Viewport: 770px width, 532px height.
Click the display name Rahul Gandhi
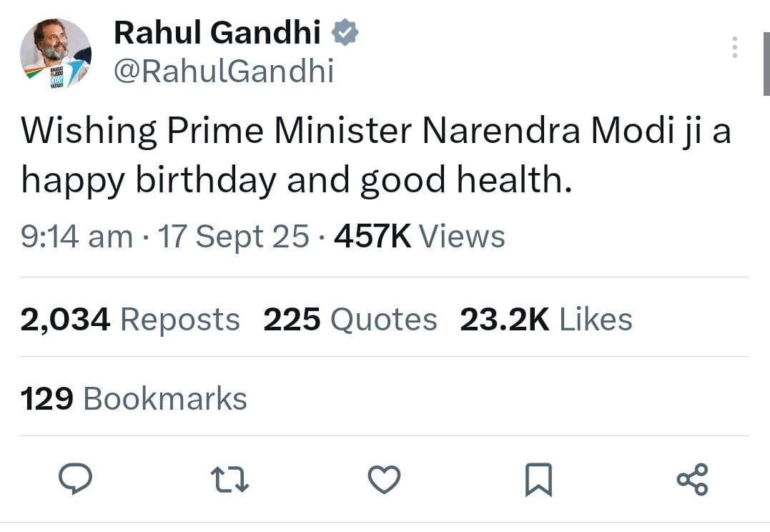[217, 32]
